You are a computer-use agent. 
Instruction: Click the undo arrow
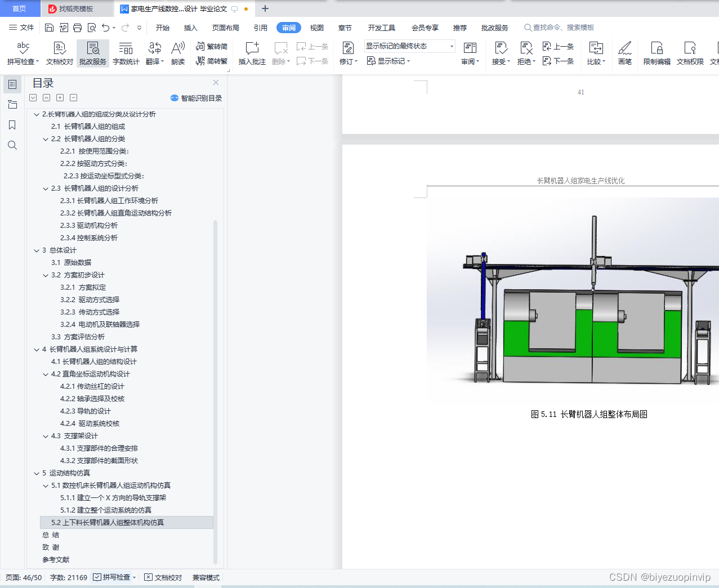click(105, 28)
